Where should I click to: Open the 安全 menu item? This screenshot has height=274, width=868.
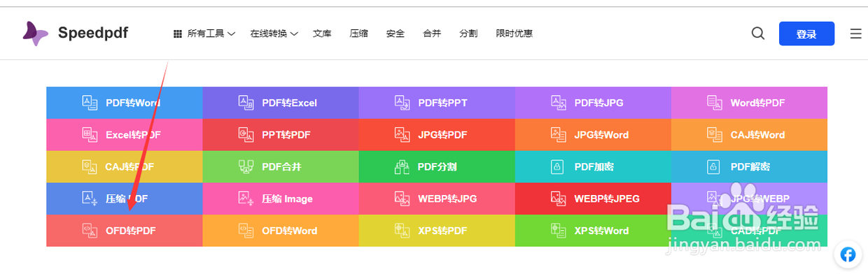395,34
